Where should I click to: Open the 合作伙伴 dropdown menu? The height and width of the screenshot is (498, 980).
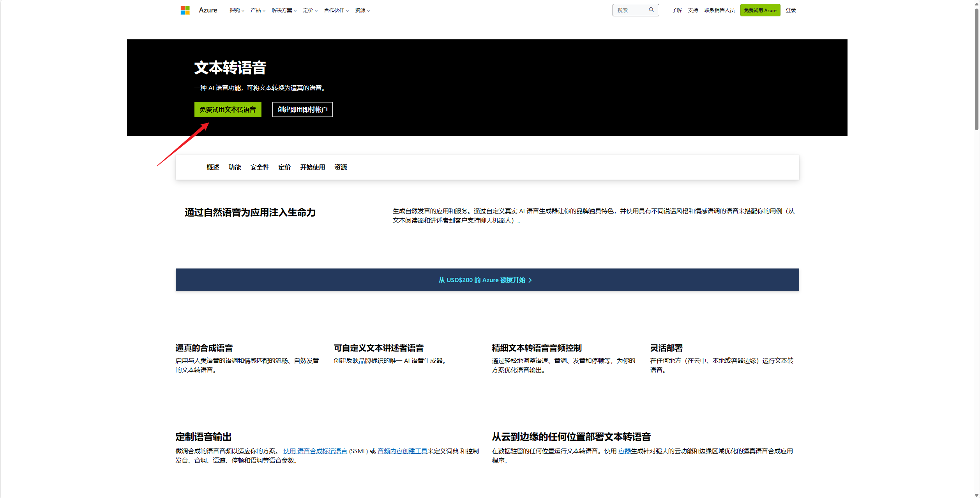pyautogui.click(x=336, y=11)
